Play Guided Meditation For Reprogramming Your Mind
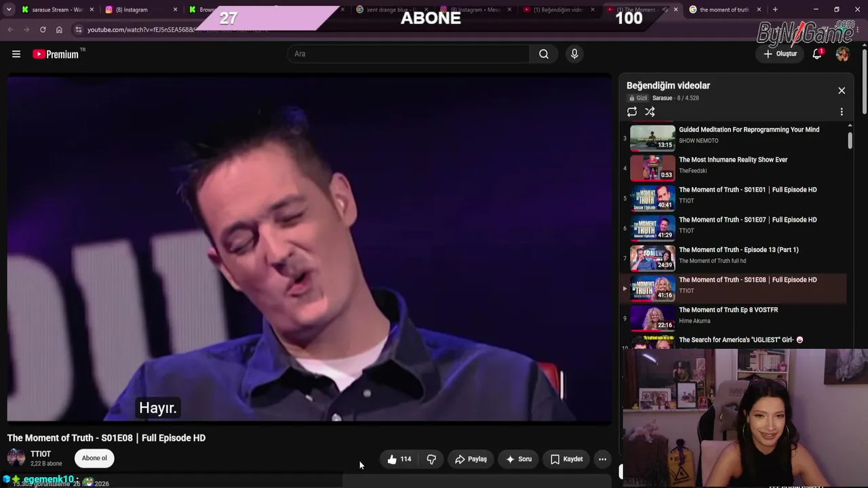 click(749, 129)
